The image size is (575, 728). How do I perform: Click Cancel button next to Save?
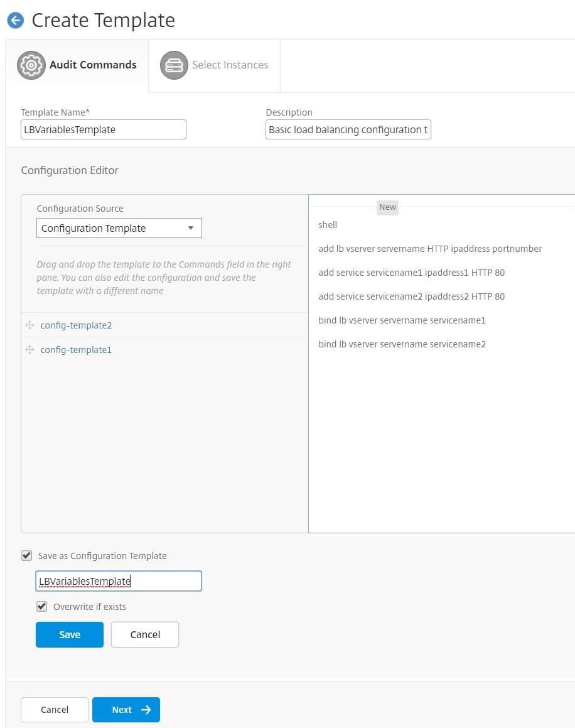[x=145, y=634]
